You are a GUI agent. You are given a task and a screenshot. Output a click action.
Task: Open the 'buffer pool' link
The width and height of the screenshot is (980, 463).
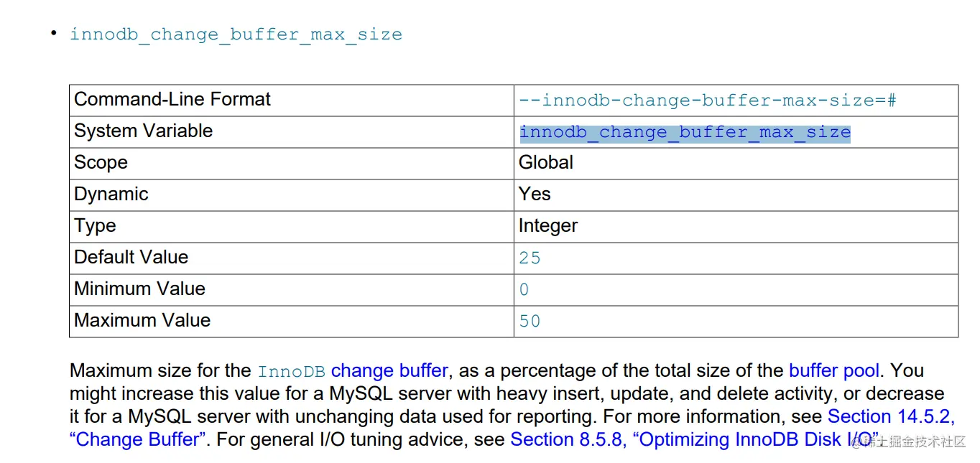click(833, 371)
